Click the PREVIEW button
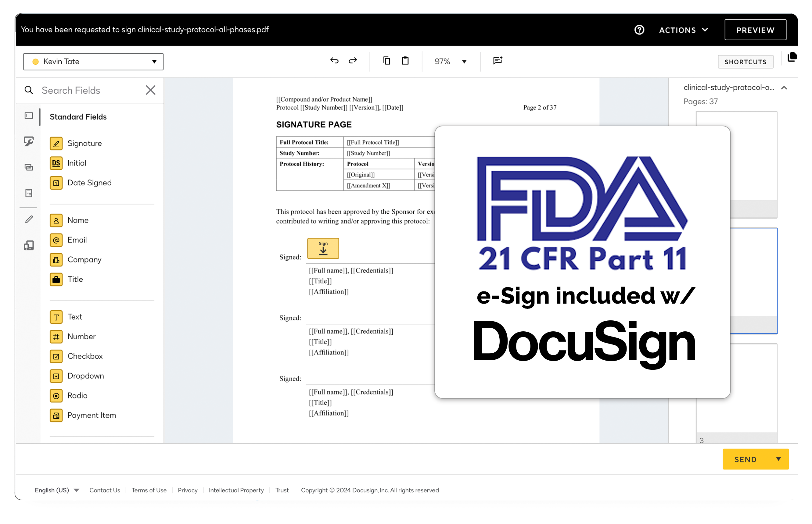The image size is (812, 524). pos(755,30)
